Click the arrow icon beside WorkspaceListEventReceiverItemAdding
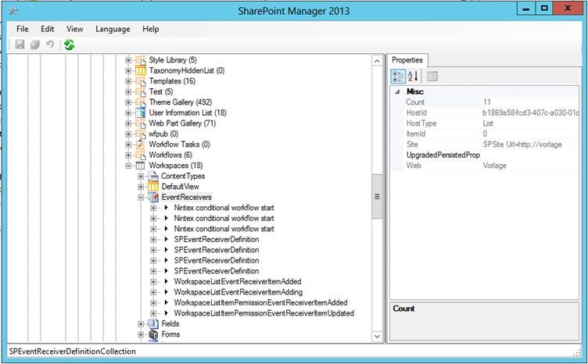This screenshot has height=364, width=588. pyautogui.click(x=166, y=291)
